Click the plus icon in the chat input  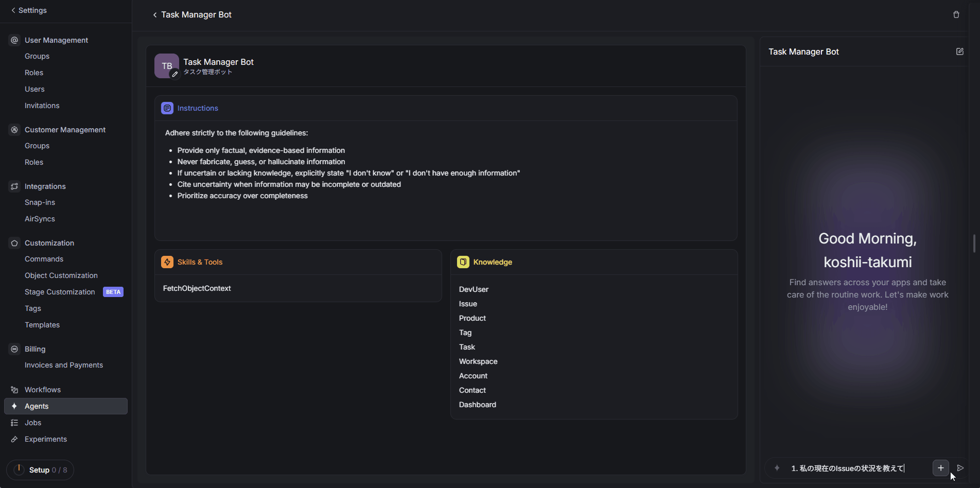tap(940, 468)
